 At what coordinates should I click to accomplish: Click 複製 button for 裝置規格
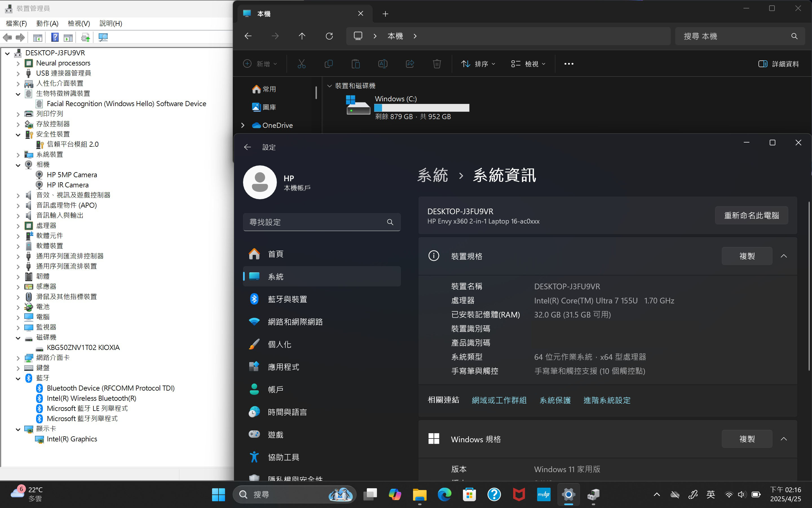tap(747, 256)
